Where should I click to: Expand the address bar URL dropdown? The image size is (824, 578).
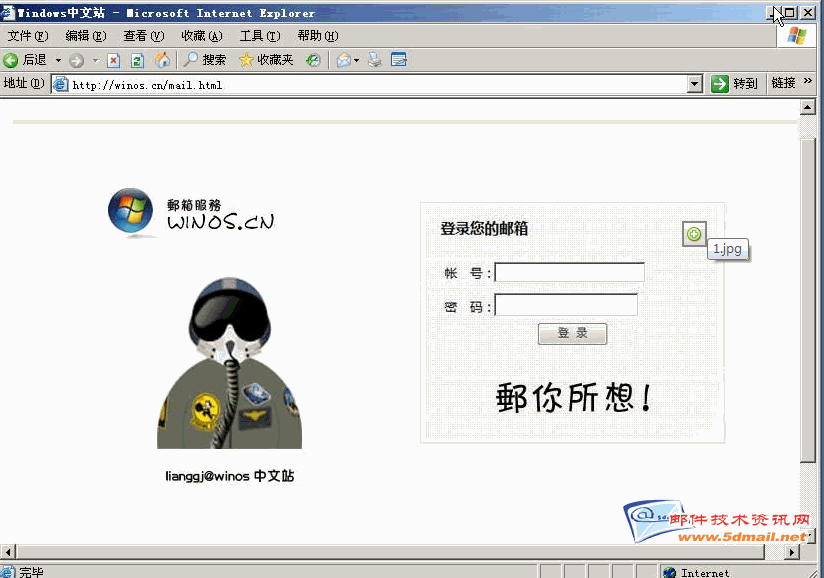695,85
